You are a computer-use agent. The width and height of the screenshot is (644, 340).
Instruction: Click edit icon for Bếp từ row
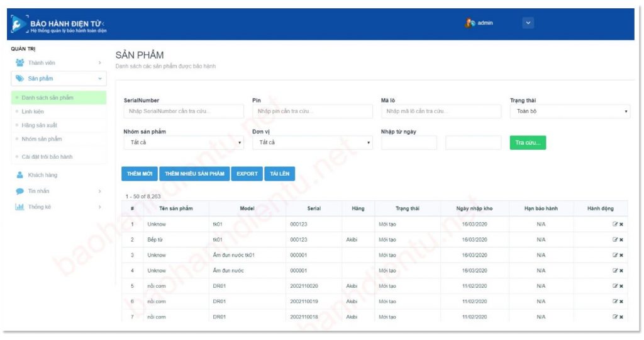(x=615, y=239)
